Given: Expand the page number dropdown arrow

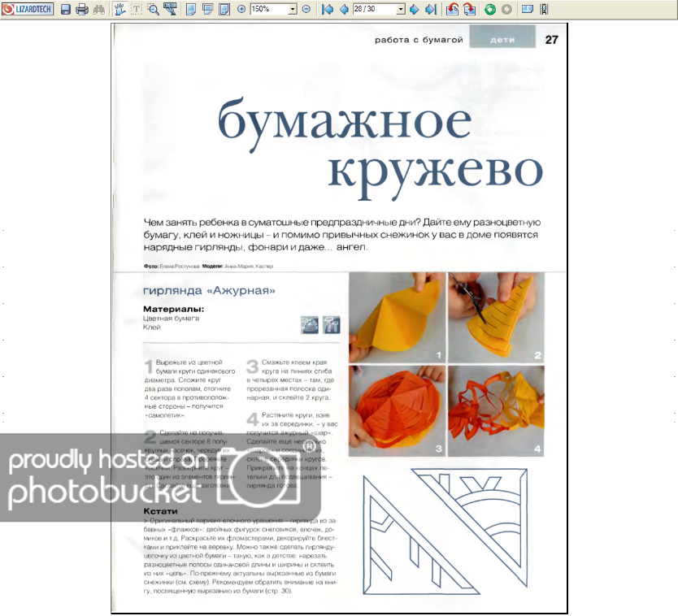Looking at the screenshot, I should (x=401, y=9).
